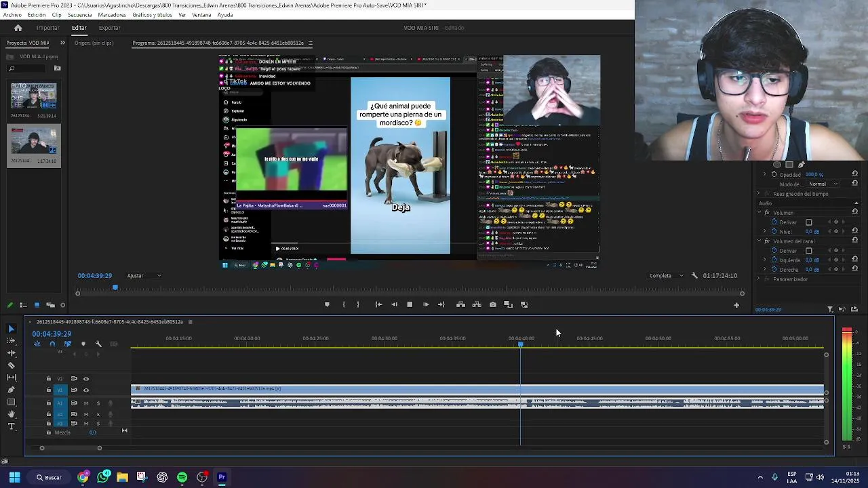Toggle Linked Selection in the timeline
This screenshot has height=488, width=868.
[68, 344]
